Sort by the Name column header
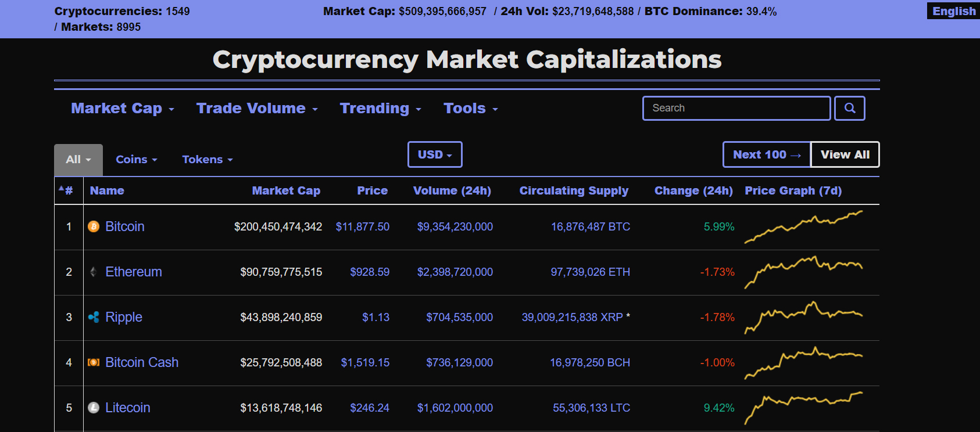The image size is (980, 432). (x=107, y=190)
